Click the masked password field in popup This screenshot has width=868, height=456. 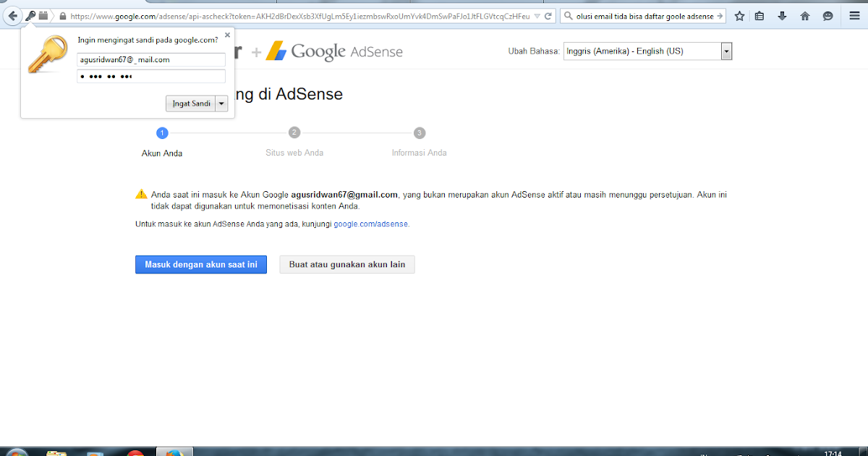pos(151,76)
